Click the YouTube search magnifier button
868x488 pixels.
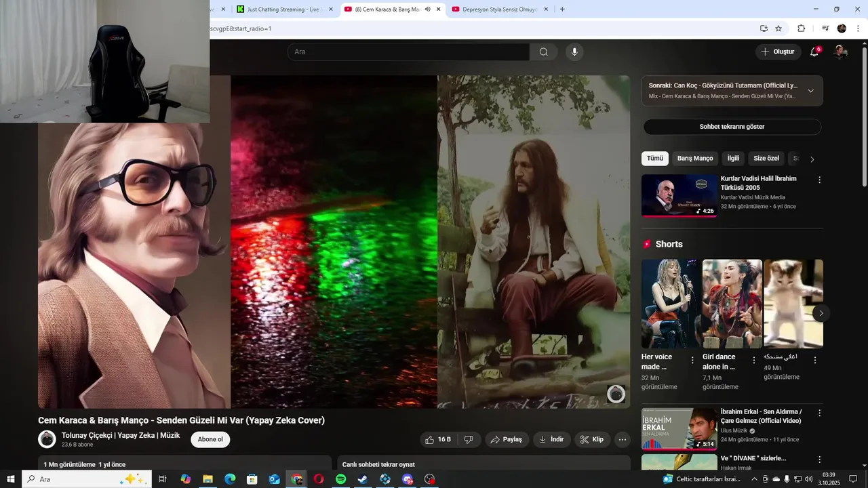[544, 52]
